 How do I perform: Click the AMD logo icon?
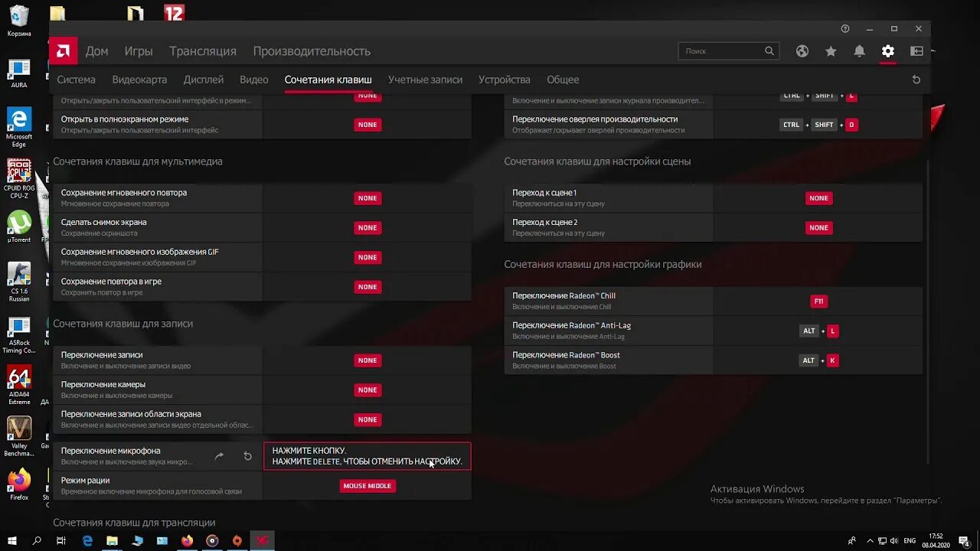(x=64, y=51)
